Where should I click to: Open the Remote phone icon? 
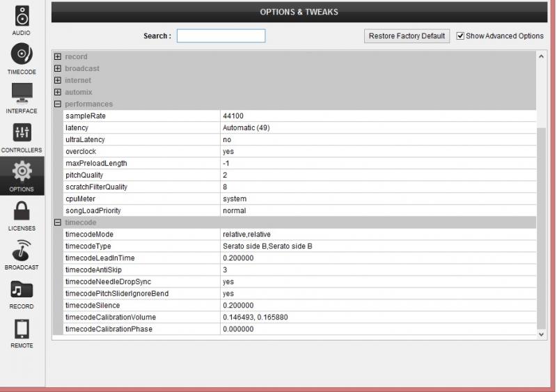(x=22, y=328)
